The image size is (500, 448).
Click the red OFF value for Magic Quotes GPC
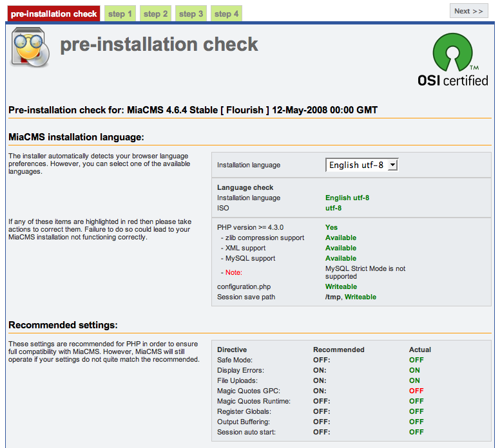pyautogui.click(x=416, y=391)
